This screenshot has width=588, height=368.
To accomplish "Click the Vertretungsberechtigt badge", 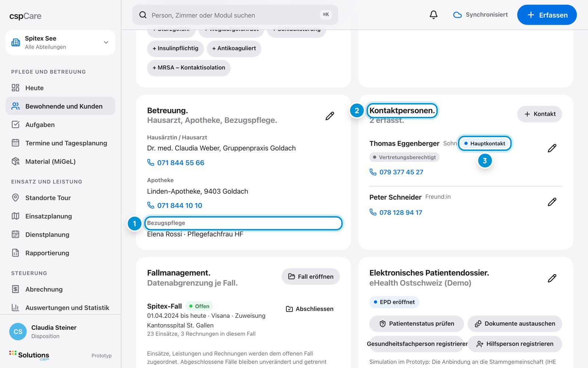I will (404, 157).
